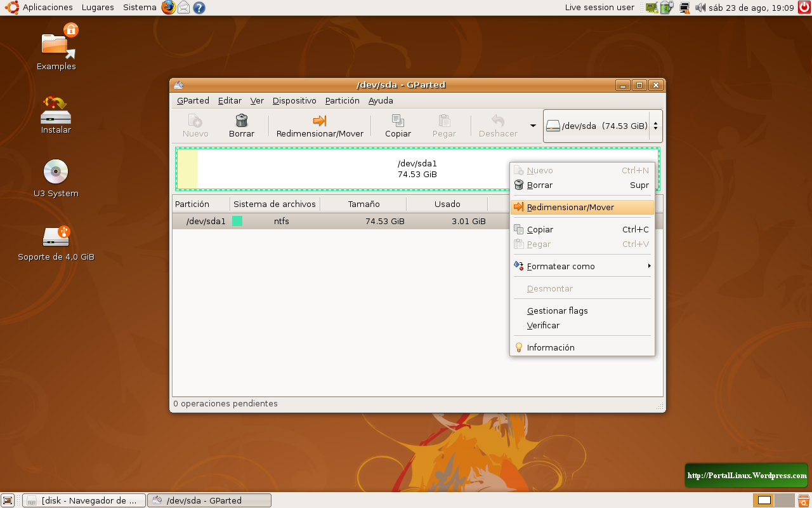Click the red power/logout button in top panel

pyautogui.click(x=804, y=8)
